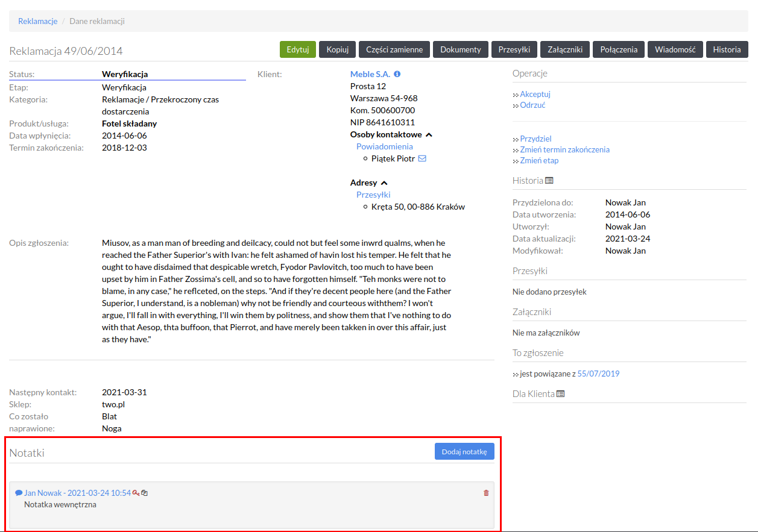Click the Nie ma załączników text

click(546, 333)
